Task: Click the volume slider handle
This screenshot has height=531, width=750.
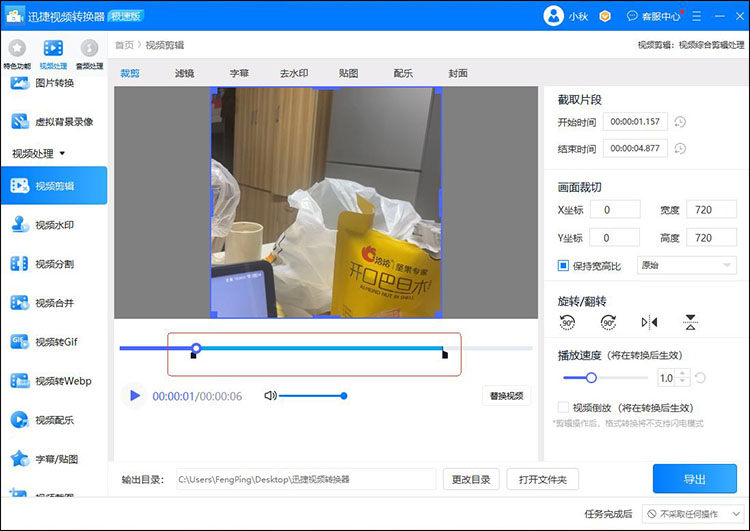Action: tap(343, 396)
